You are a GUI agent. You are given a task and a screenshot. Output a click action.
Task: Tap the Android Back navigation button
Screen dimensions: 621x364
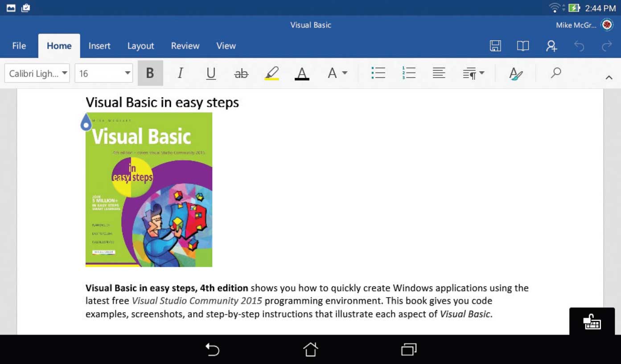tap(212, 349)
